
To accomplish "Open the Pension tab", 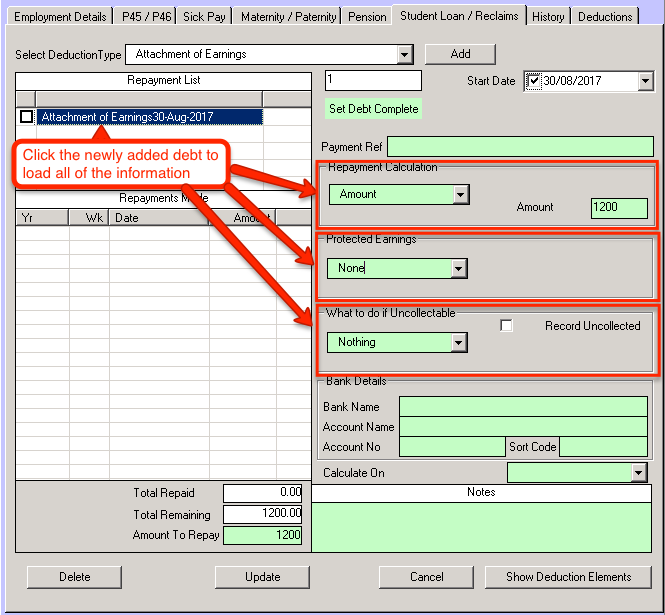I will coord(367,16).
